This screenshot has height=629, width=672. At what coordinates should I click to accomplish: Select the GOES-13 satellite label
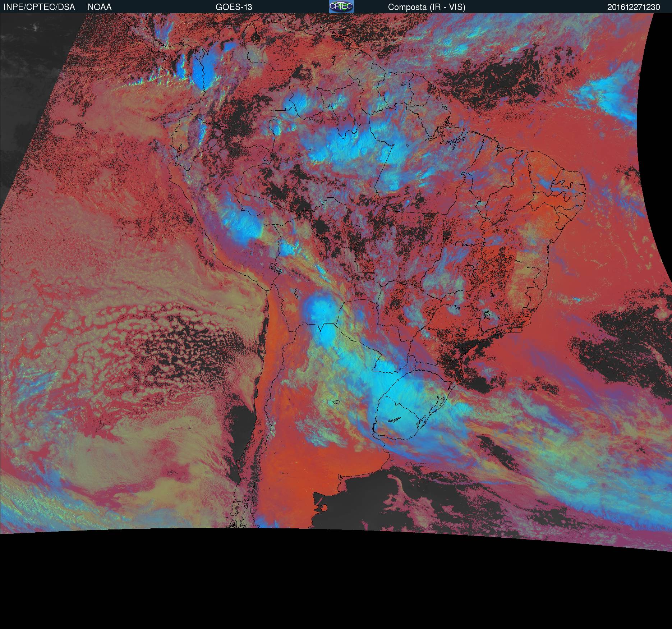click(234, 7)
